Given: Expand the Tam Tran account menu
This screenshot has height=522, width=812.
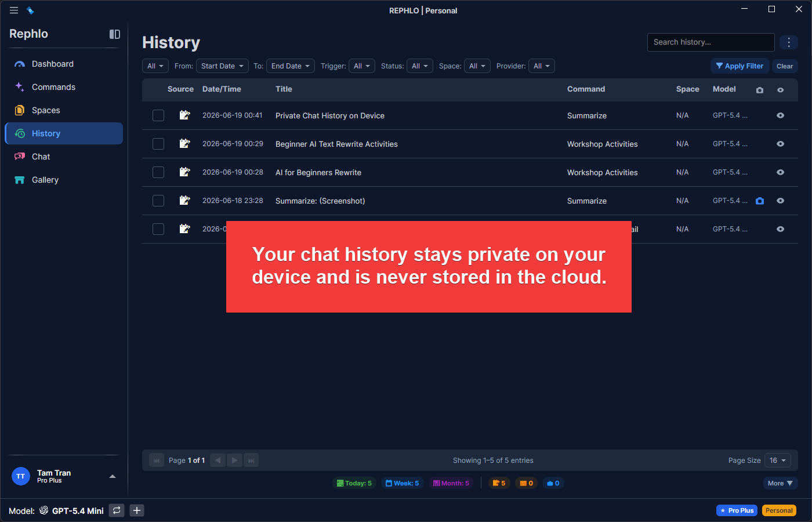Looking at the screenshot, I should [113, 477].
